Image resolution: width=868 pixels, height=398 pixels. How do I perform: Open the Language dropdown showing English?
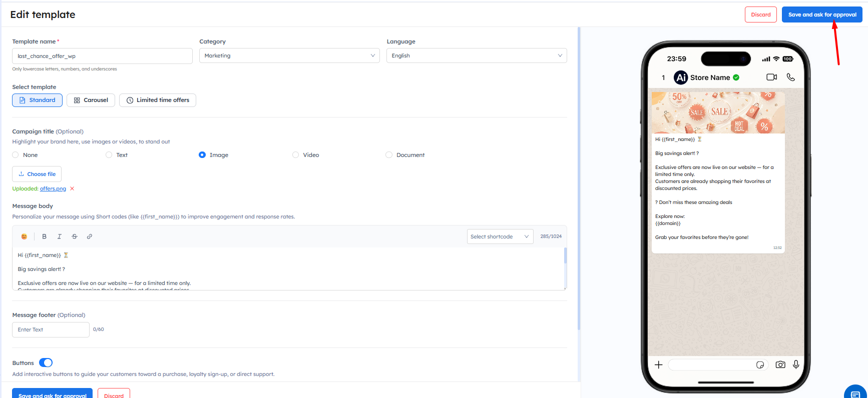tap(476, 55)
